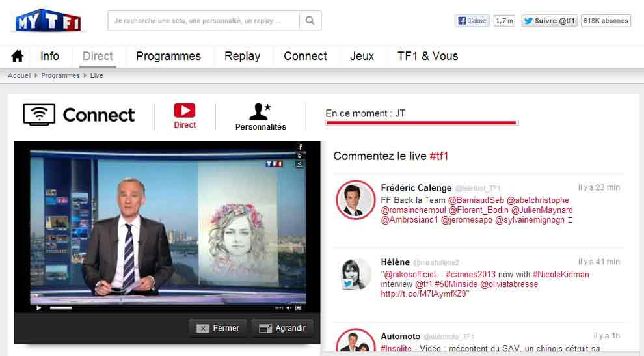Open Automoto's profile name
This screenshot has width=644, height=356.
click(400, 336)
